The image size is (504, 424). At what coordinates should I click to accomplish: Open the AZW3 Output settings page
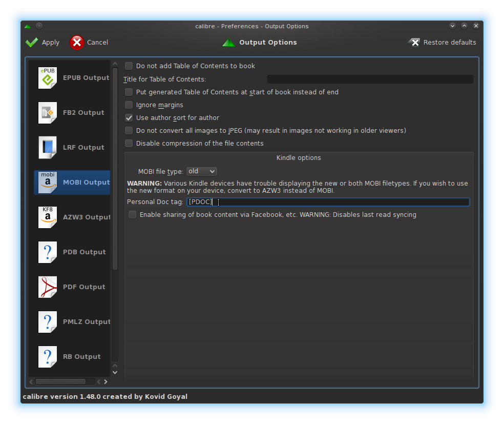[x=72, y=217]
